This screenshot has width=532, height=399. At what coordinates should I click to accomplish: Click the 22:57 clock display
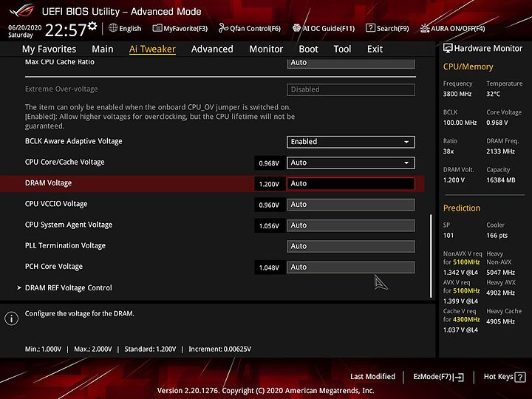[x=66, y=30]
